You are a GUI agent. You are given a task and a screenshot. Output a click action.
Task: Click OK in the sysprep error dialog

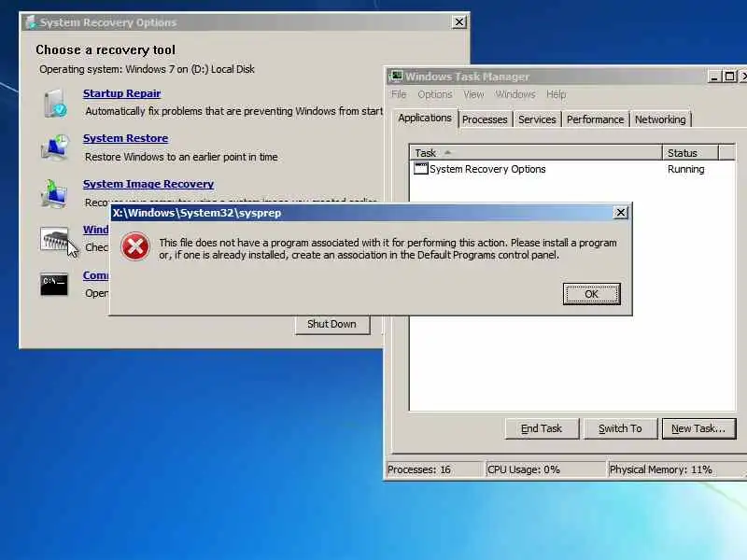[x=592, y=294]
